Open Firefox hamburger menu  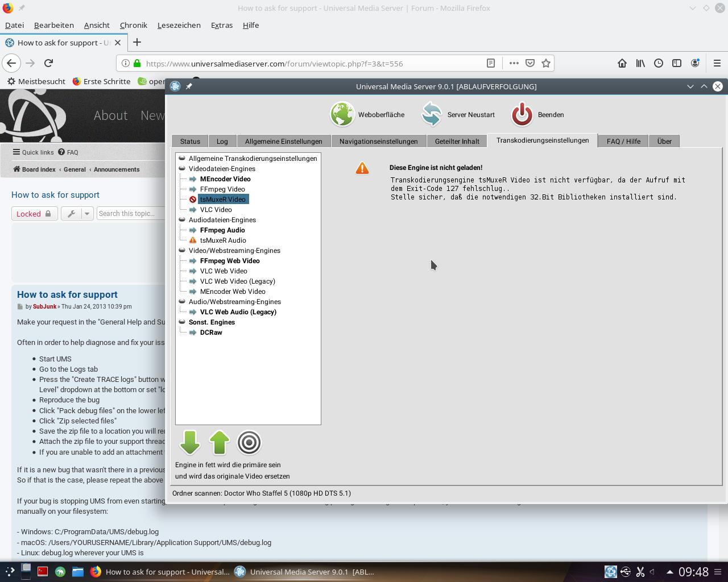click(717, 63)
